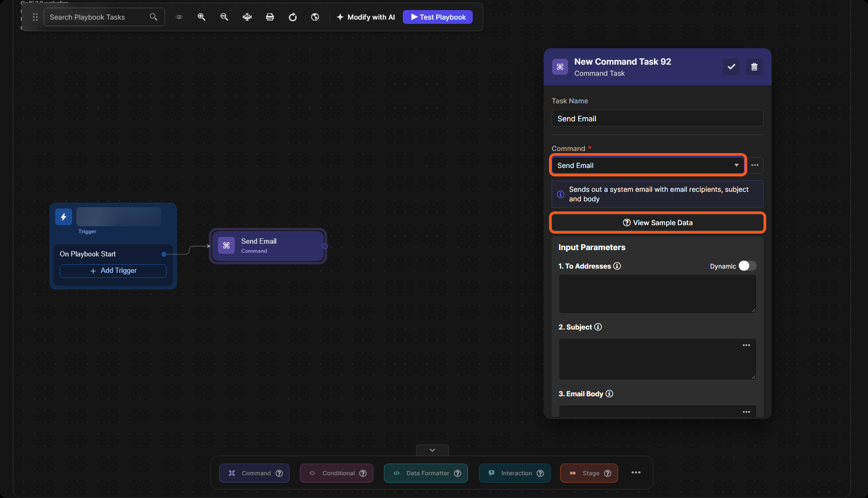Open help for Command task type

[279, 473]
